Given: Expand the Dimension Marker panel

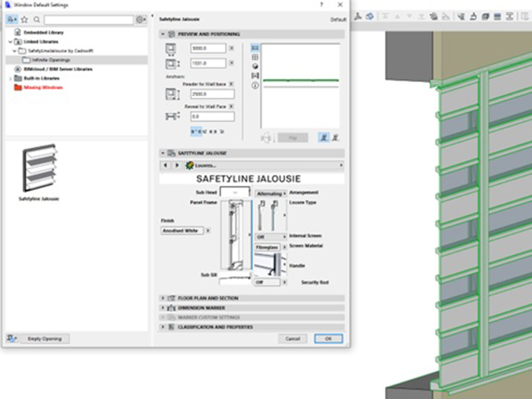Looking at the screenshot, I should pyautogui.click(x=162, y=307).
